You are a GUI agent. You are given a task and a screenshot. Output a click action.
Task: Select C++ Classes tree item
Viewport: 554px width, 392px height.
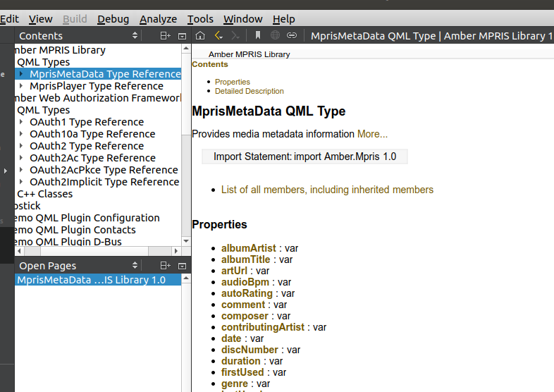(45, 194)
